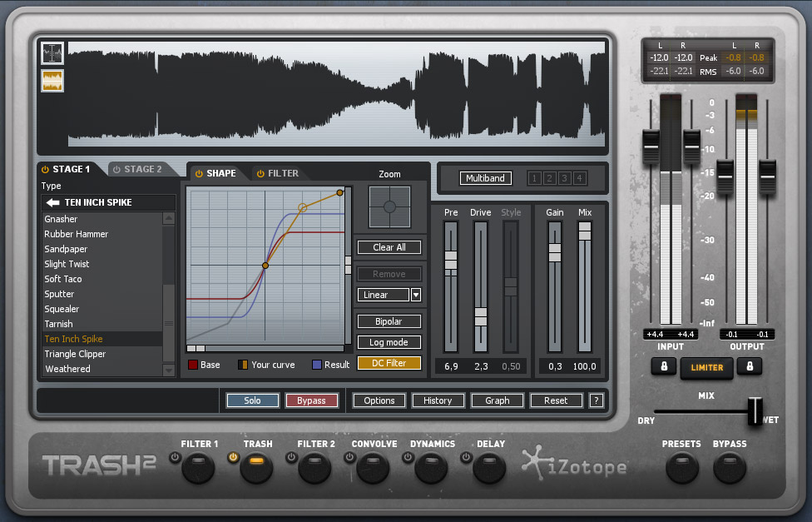
Task: Clear all curve points with Clear All
Action: (389, 247)
